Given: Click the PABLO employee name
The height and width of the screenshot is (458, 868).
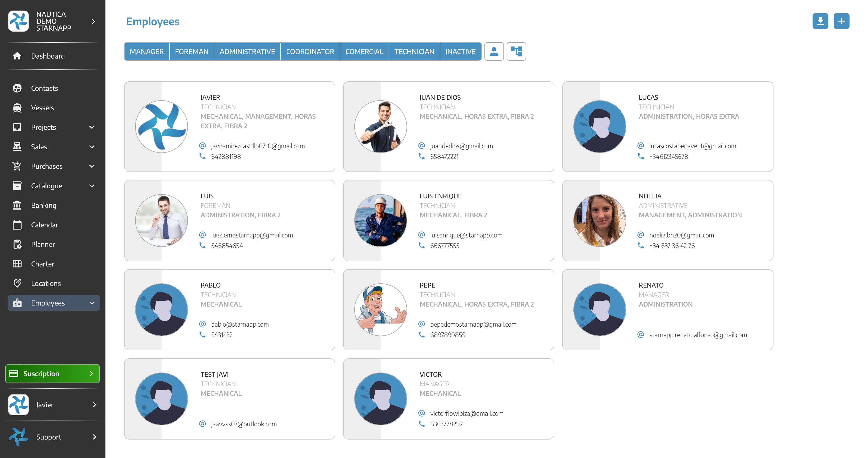Looking at the screenshot, I should pyautogui.click(x=211, y=285).
